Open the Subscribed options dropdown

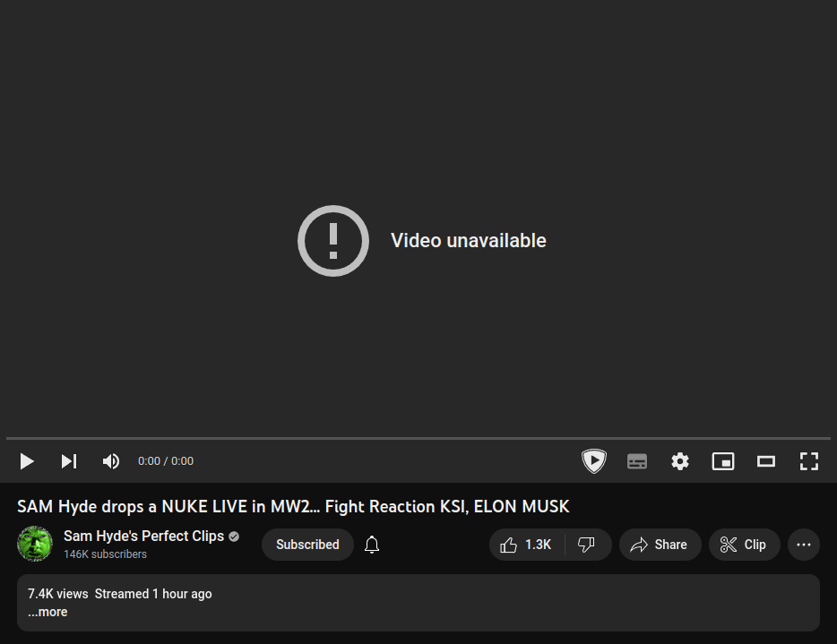click(307, 545)
